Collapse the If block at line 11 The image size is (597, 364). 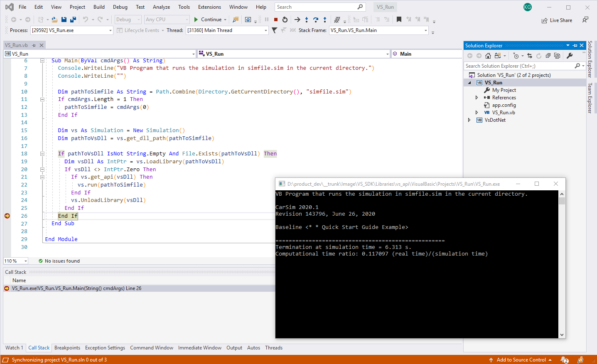42,99
